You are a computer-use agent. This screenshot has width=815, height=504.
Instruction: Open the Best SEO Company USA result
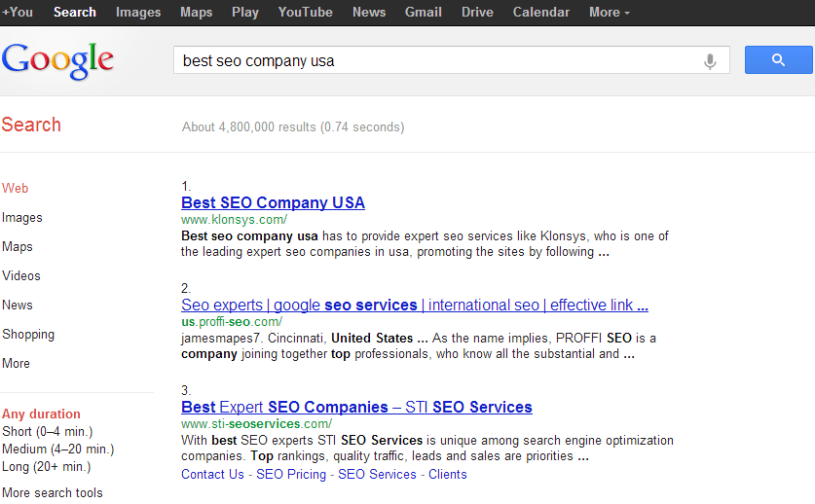[273, 202]
